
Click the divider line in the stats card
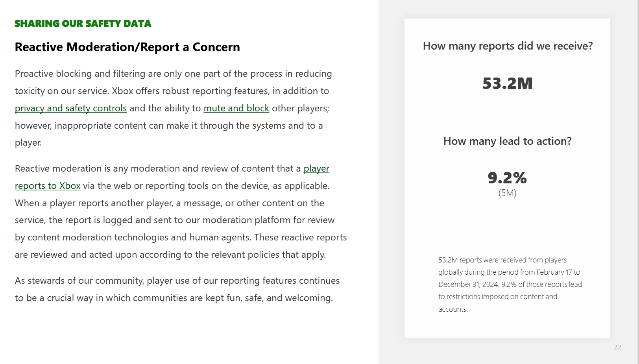507,235
